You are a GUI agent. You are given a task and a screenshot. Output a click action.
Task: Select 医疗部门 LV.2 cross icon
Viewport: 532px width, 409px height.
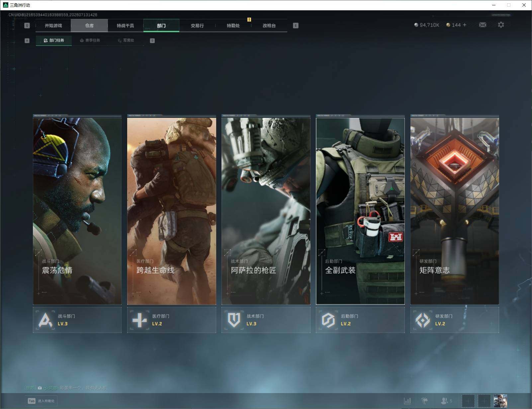pos(139,320)
